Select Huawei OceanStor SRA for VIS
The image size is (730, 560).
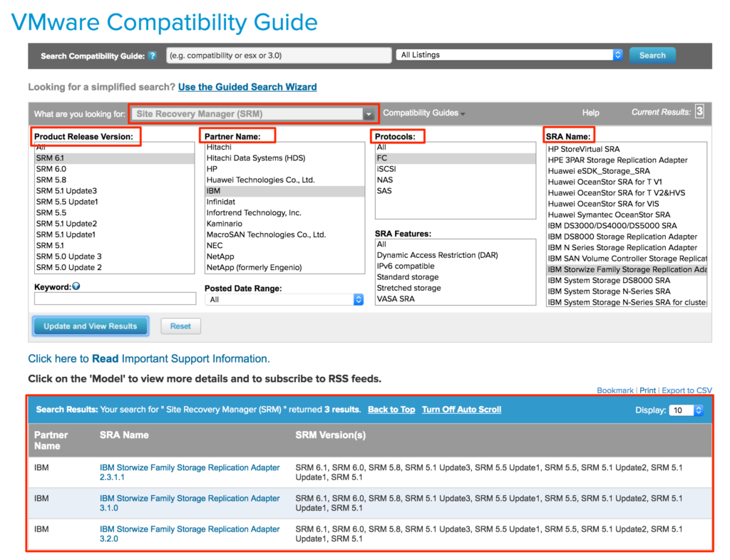[627, 204]
